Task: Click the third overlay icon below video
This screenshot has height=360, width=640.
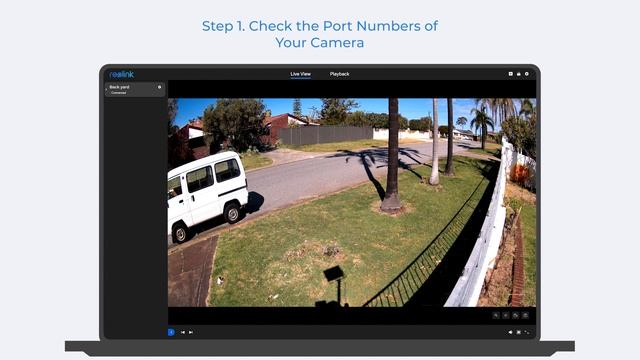Action: (516, 316)
